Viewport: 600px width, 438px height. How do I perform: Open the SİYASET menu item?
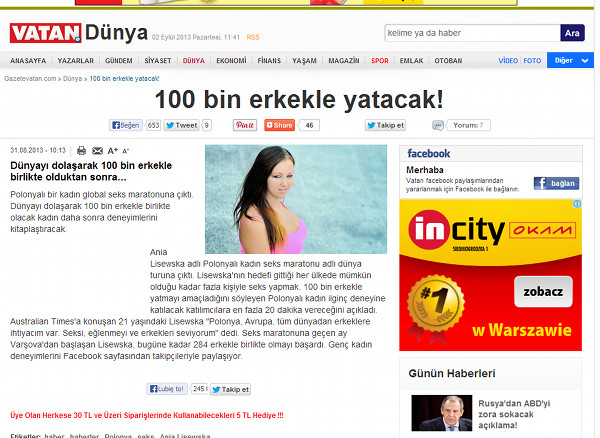pyautogui.click(x=158, y=60)
